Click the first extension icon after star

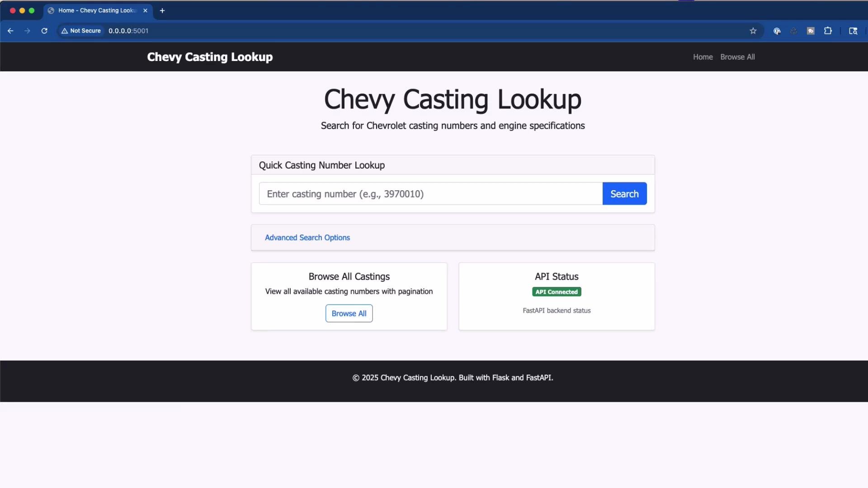coord(777,31)
